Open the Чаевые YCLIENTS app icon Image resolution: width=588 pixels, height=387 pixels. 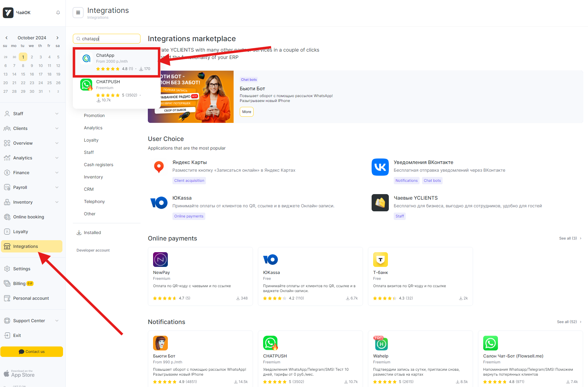coord(380,203)
